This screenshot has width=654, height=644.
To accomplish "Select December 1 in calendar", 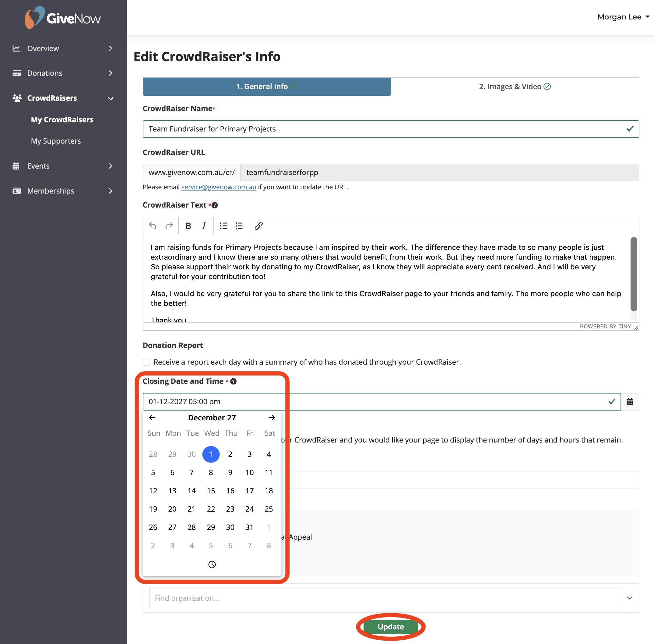I will tap(211, 454).
